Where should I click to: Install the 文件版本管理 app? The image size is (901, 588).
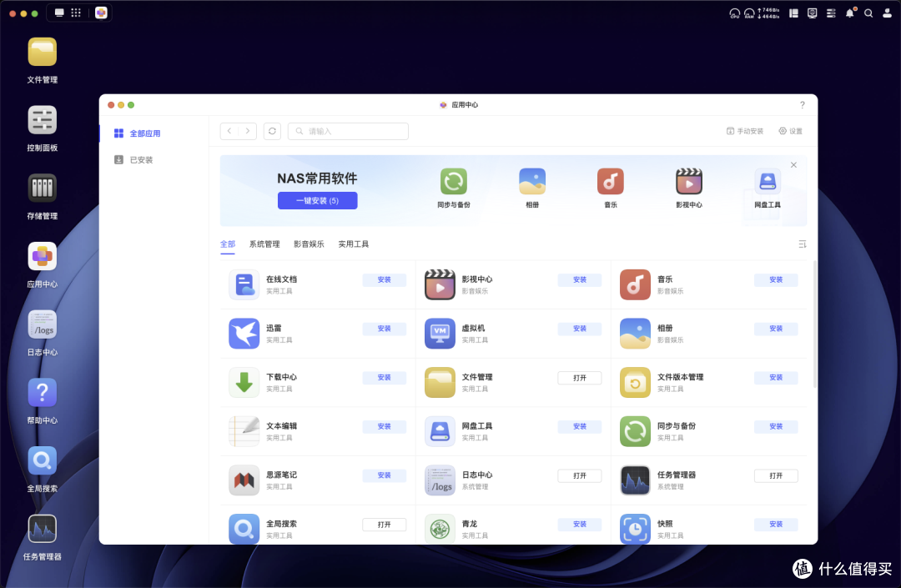click(x=776, y=377)
